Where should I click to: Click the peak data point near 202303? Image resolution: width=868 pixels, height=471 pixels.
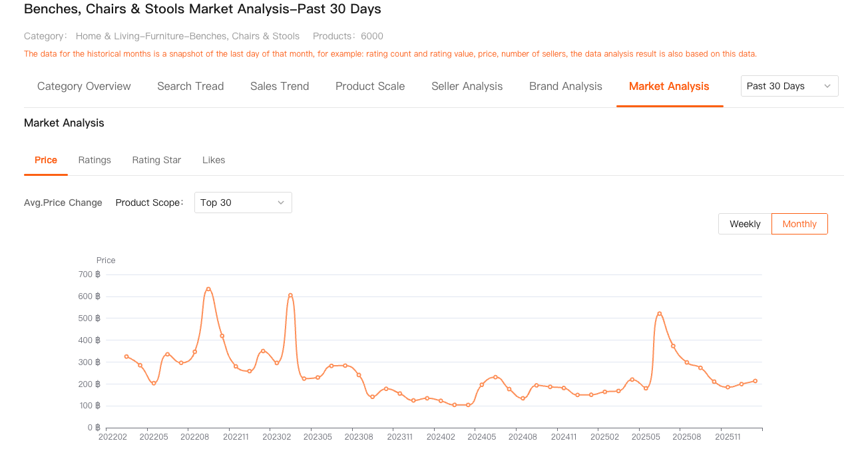click(290, 295)
